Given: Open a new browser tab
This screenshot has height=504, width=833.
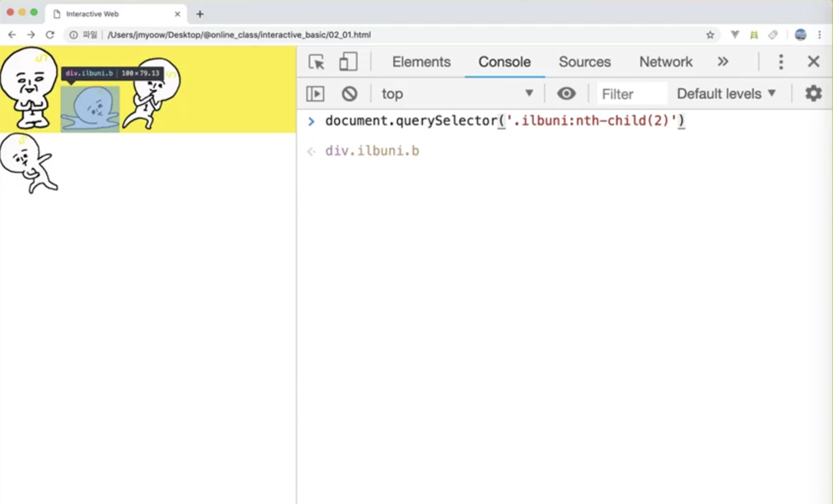Looking at the screenshot, I should pos(200,14).
